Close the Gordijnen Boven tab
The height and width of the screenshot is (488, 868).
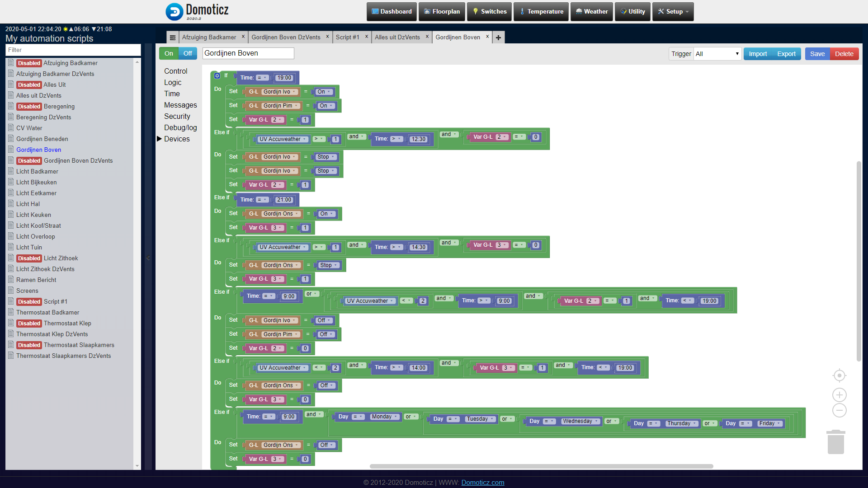pos(487,37)
